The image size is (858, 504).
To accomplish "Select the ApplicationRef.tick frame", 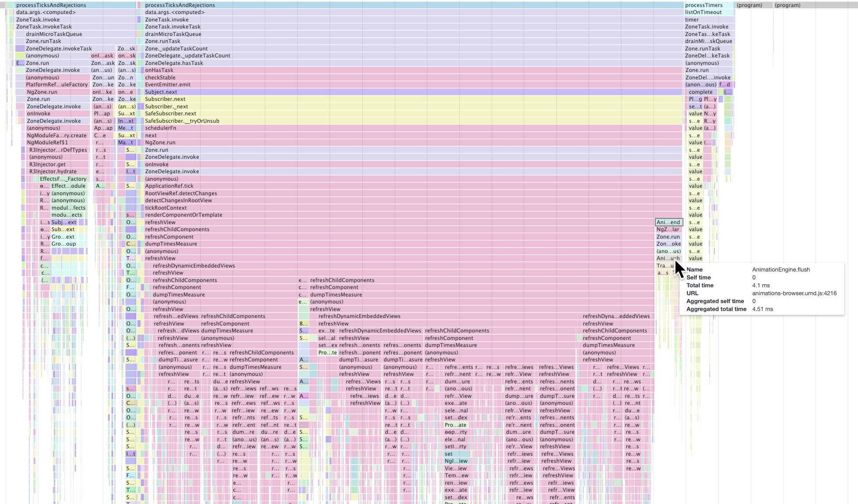I will click(x=413, y=186).
